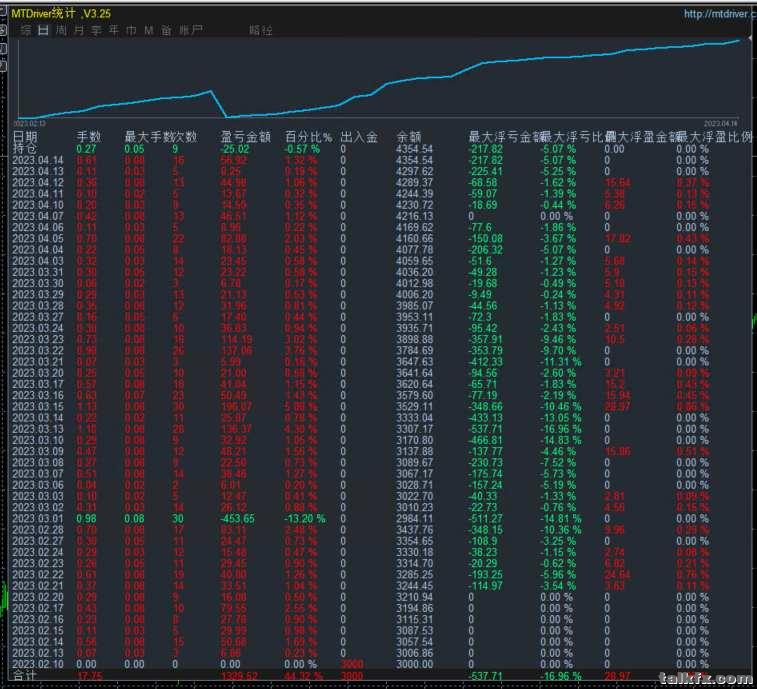Click the 2984.11 balance value

coord(415,519)
